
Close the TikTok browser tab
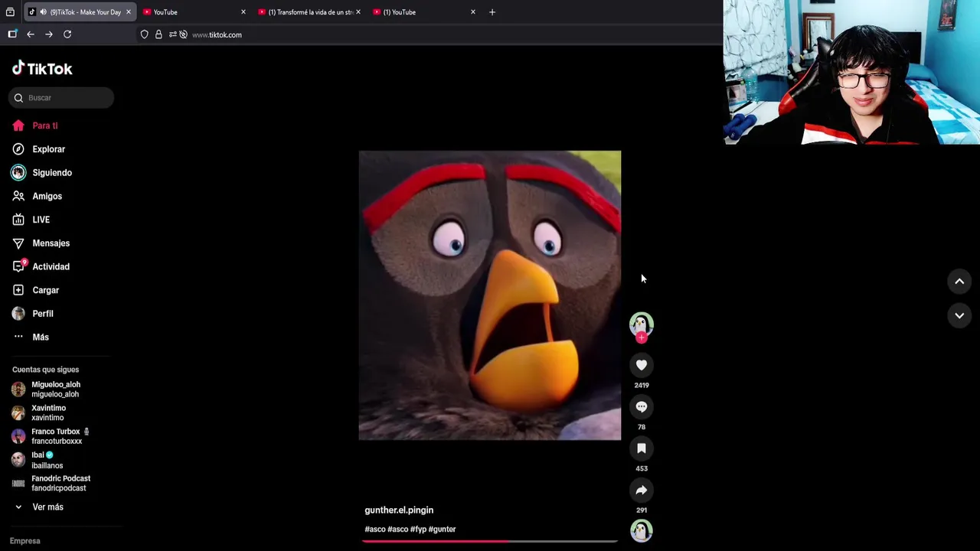[x=129, y=12]
